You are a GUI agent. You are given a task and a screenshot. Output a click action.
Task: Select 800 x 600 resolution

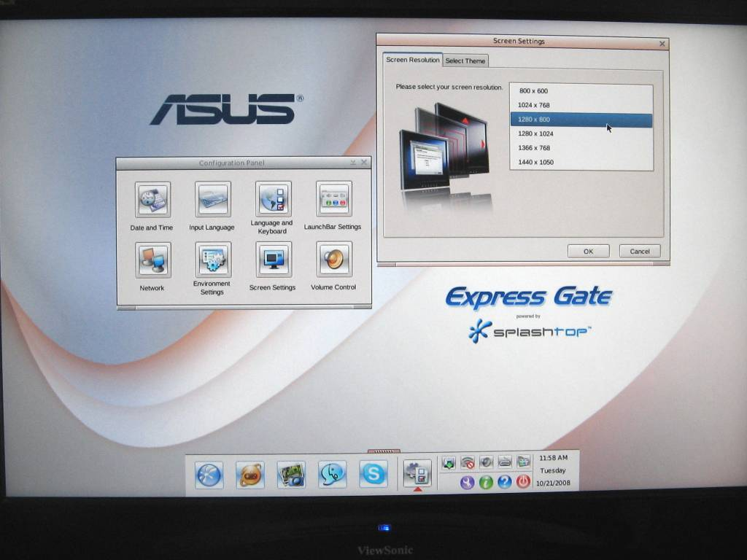point(581,91)
